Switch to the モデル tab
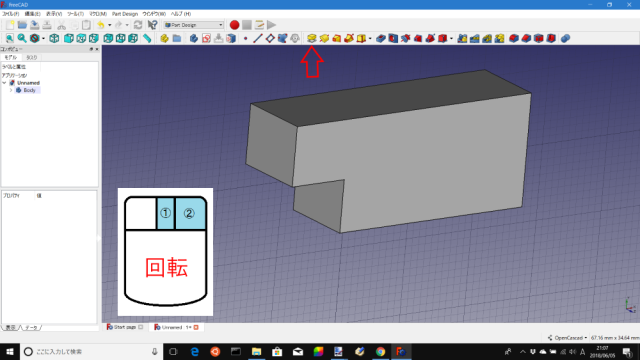640x360 pixels. point(11,58)
